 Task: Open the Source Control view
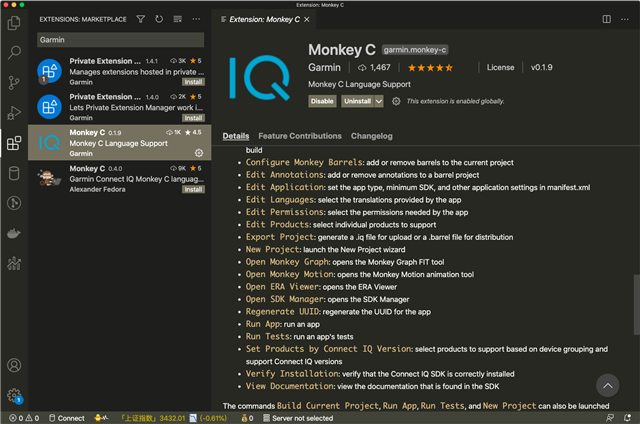click(14, 83)
